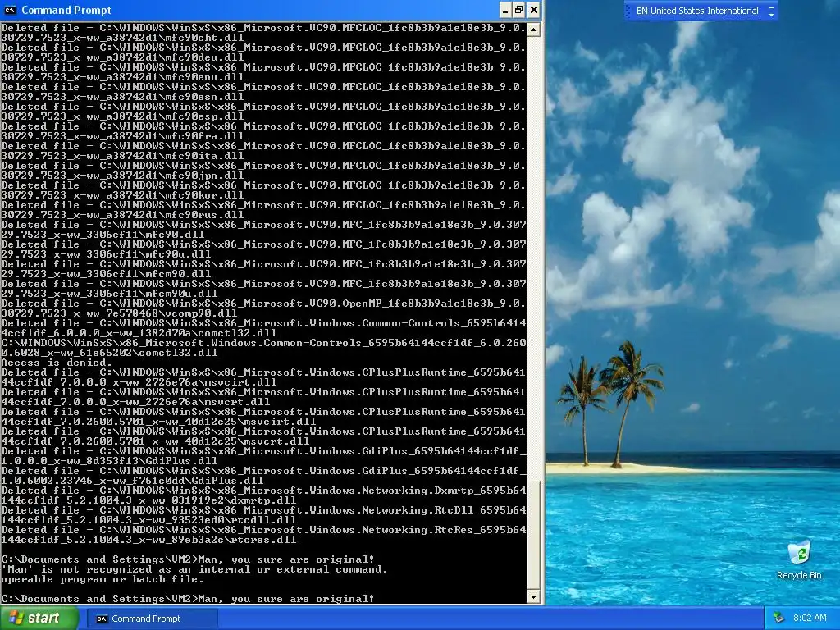Viewport: 840px width, 630px height.
Task: Select the Command Prompt taskbar button
Action: (152, 619)
